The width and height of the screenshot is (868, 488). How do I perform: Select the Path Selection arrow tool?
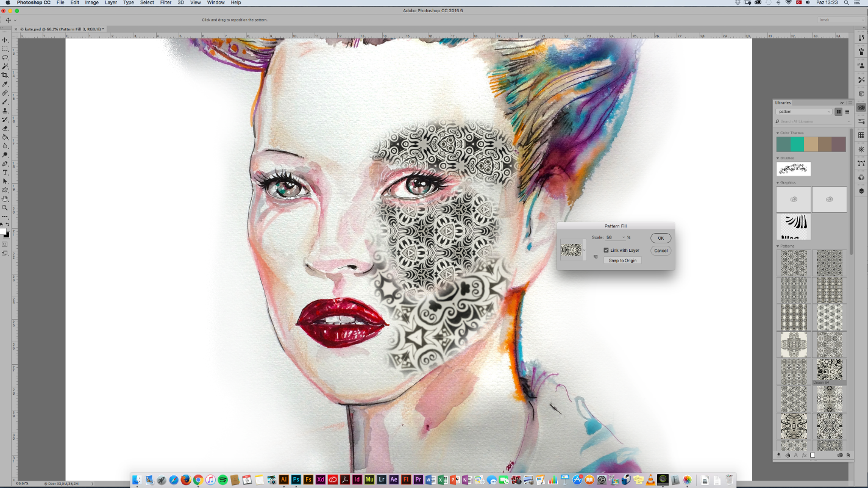click(x=5, y=181)
